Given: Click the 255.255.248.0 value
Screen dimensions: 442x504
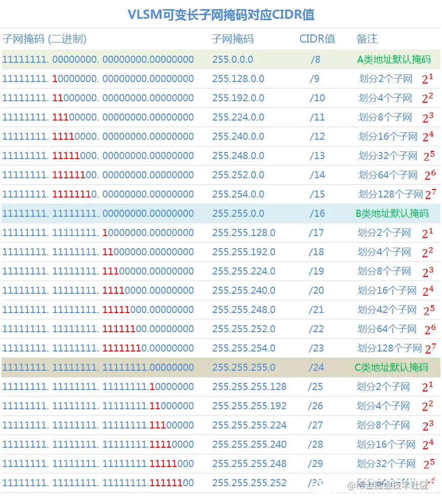Looking at the screenshot, I should (244, 310).
